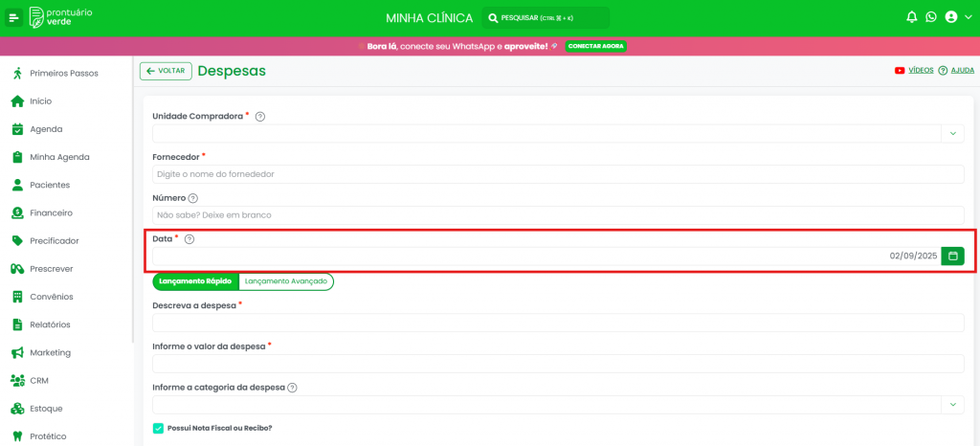
Task: Switch to Lançamento Avançado mode
Action: coord(285,281)
